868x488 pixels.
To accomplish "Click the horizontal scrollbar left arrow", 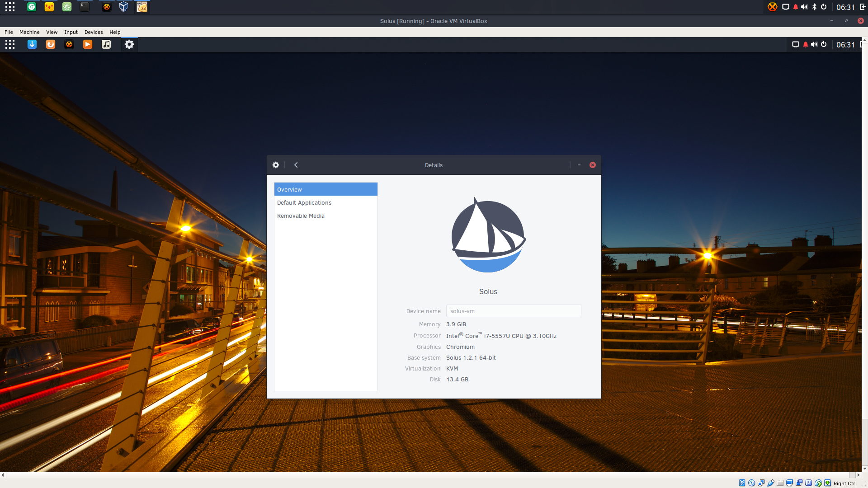I will tap(3, 475).
